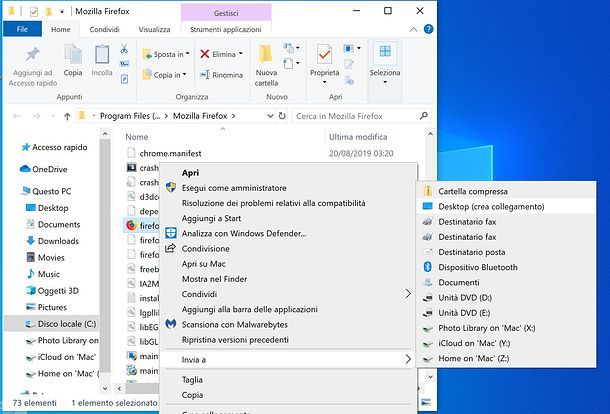
Task: Click the Bluetooth device icon
Action: (x=428, y=267)
